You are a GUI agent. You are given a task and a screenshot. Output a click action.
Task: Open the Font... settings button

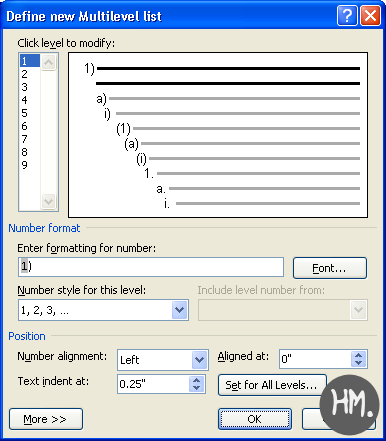pos(330,268)
